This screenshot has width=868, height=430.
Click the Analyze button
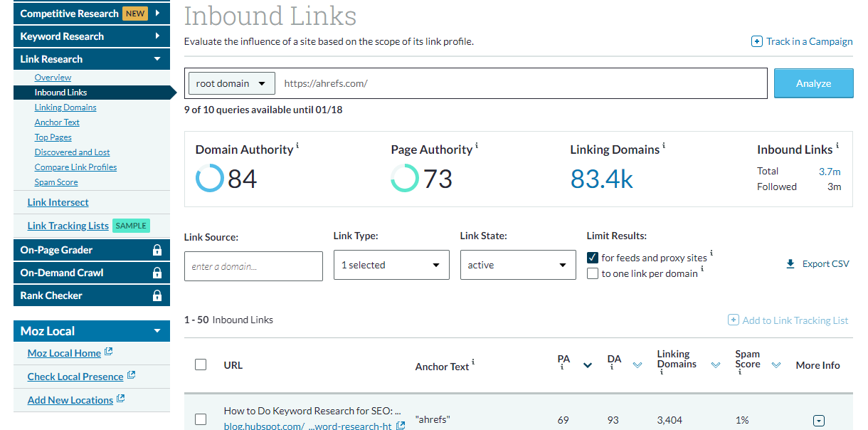[813, 83]
